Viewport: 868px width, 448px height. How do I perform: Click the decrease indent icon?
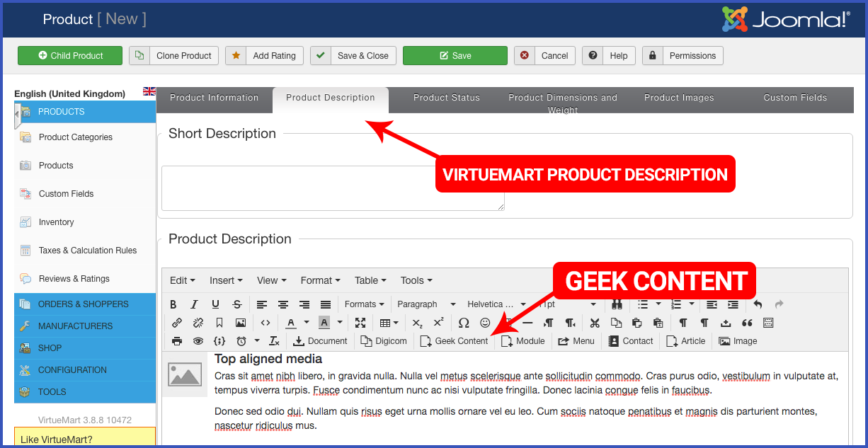tap(712, 304)
